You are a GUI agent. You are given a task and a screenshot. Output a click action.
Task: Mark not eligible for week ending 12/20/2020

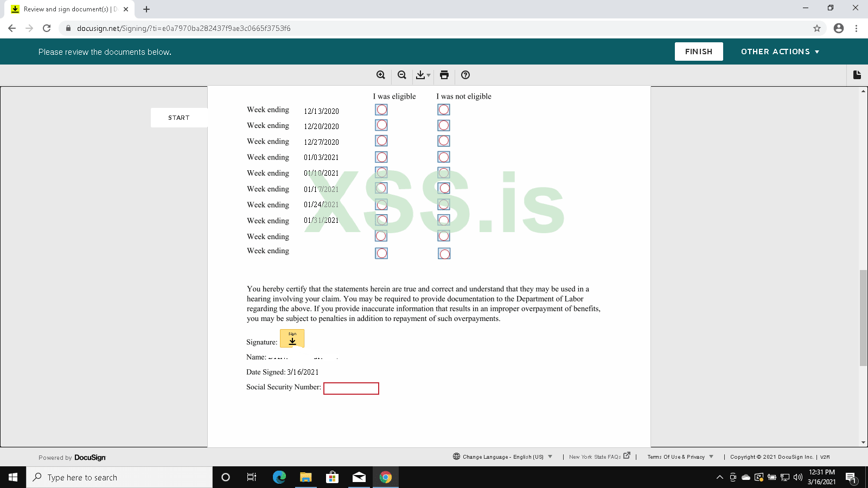[x=444, y=125]
